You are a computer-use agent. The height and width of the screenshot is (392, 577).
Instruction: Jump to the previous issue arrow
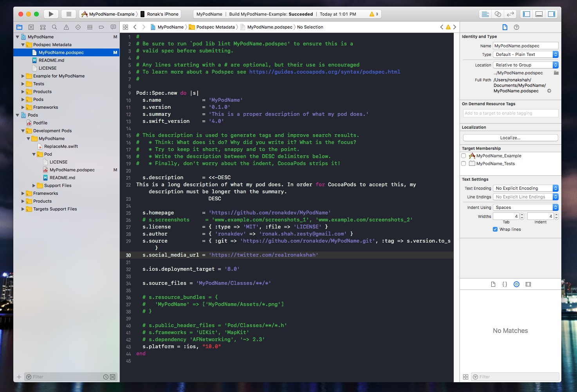(442, 27)
